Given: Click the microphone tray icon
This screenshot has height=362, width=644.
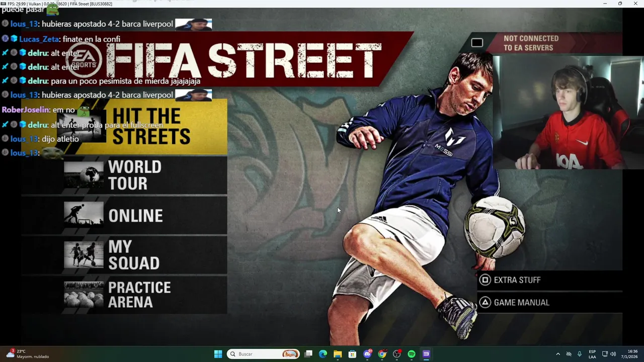Looking at the screenshot, I should (580, 354).
